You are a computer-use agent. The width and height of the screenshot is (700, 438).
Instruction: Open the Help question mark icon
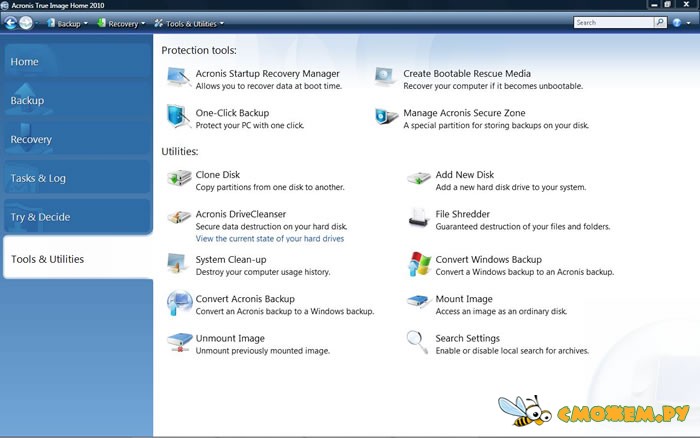coord(677,23)
